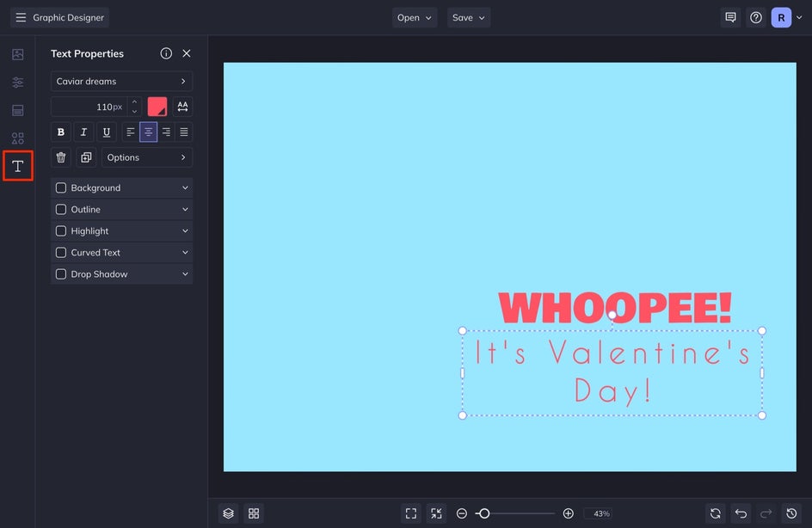Enable the Drop Shadow checkbox
The width and height of the screenshot is (812, 528).
coord(61,274)
